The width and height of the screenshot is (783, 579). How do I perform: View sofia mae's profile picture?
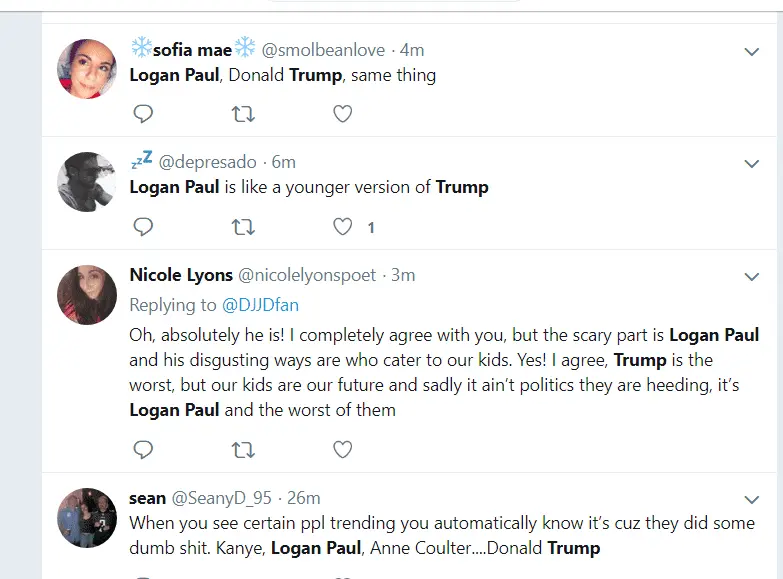(x=87, y=69)
